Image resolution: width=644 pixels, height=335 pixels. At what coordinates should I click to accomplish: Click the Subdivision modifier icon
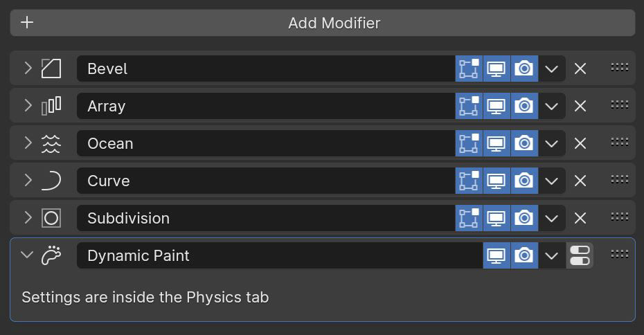[51, 218]
